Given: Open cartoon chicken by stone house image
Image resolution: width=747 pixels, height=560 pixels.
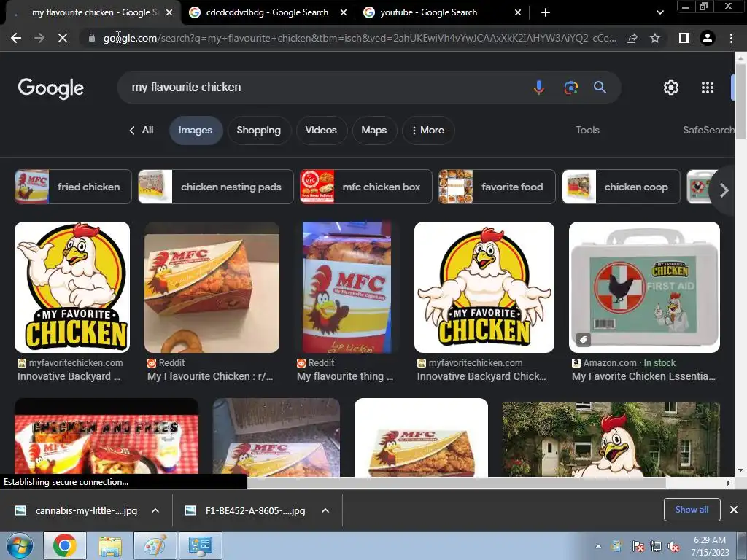Looking at the screenshot, I should click(611, 439).
